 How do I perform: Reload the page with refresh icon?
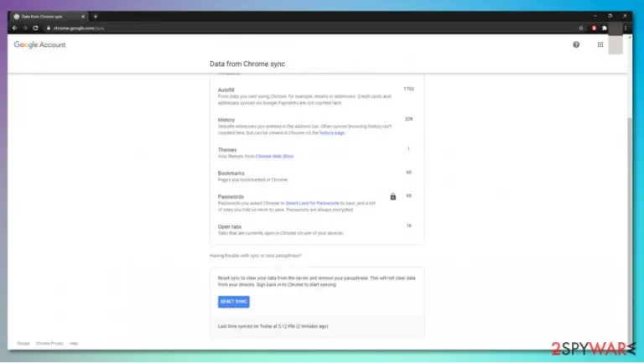pos(36,28)
